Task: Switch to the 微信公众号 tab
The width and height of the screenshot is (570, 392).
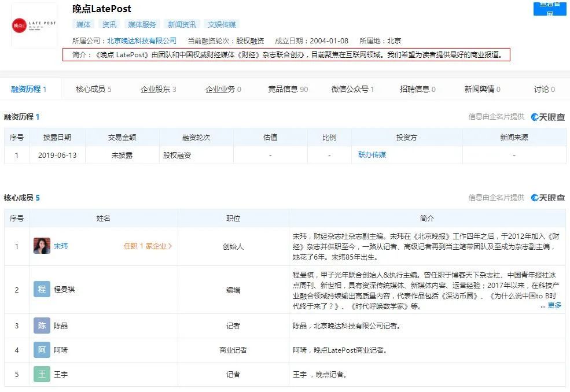Action: pyautogui.click(x=352, y=89)
